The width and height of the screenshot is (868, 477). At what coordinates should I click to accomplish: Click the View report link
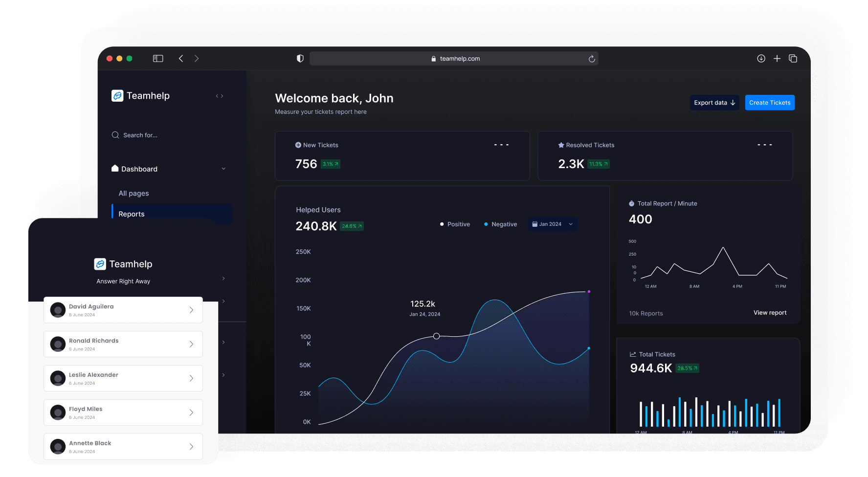tap(770, 313)
